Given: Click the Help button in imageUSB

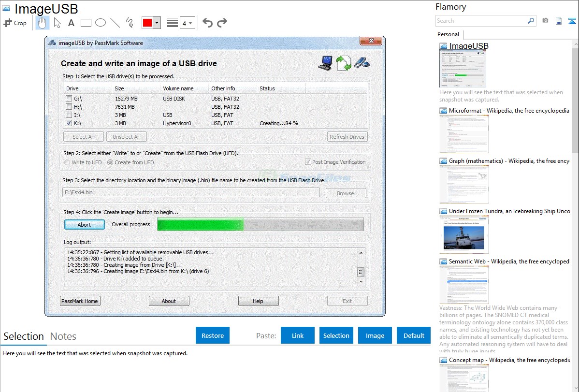Looking at the screenshot, I should tap(258, 301).
